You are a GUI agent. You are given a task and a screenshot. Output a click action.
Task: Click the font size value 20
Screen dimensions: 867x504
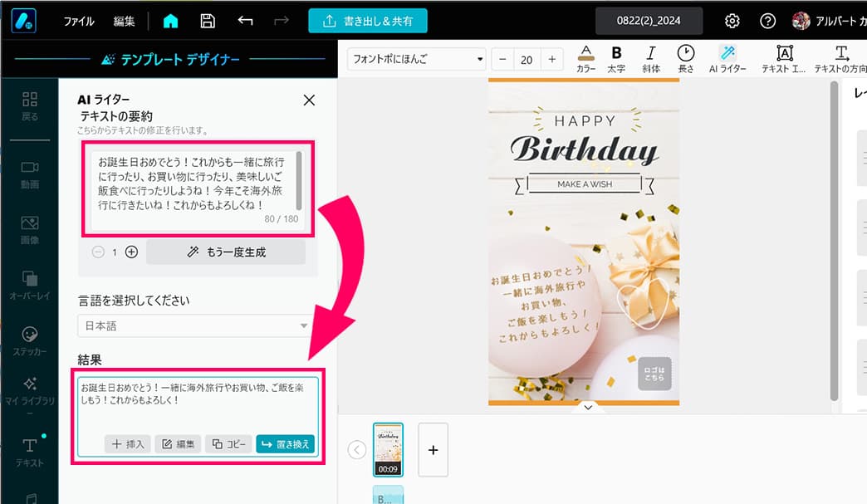tap(527, 60)
